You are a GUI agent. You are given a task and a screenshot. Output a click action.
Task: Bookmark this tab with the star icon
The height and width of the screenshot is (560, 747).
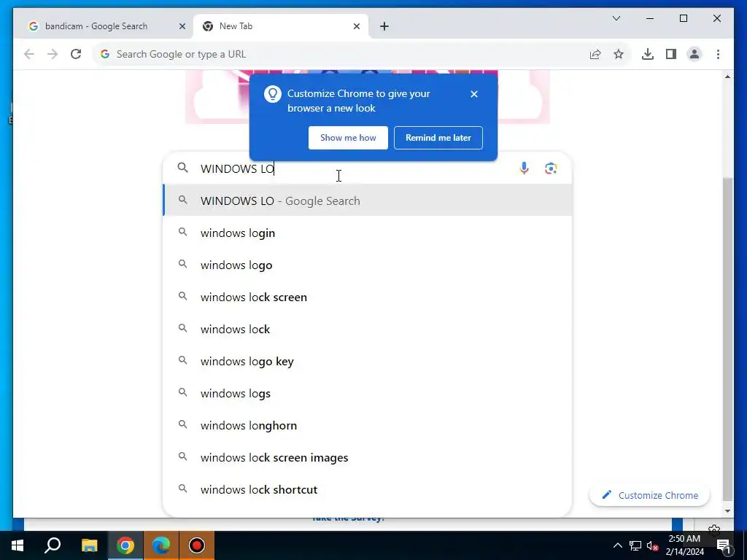[619, 54]
